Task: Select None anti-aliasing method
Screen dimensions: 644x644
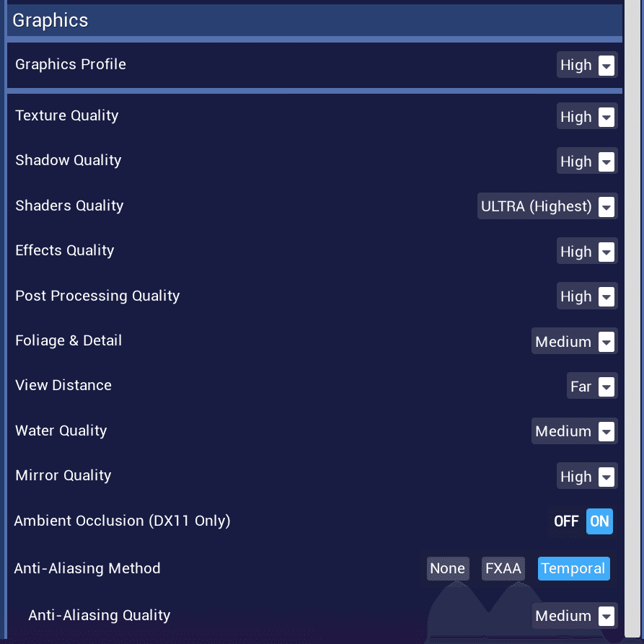Action: [448, 568]
